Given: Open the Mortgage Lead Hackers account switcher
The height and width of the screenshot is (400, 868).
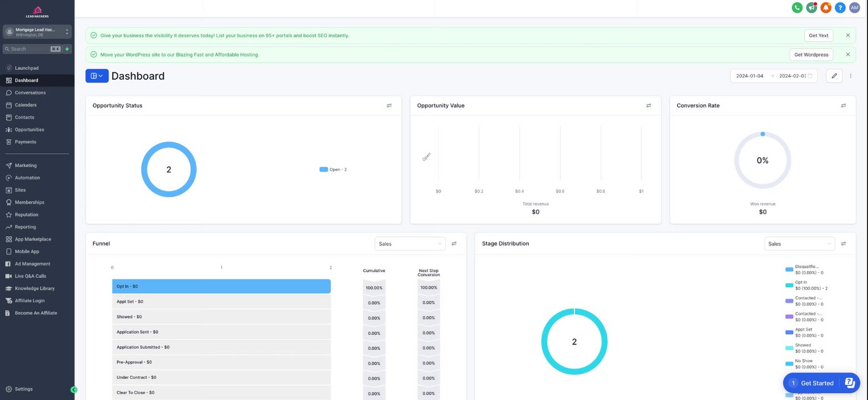Looking at the screenshot, I should [37, 32].
